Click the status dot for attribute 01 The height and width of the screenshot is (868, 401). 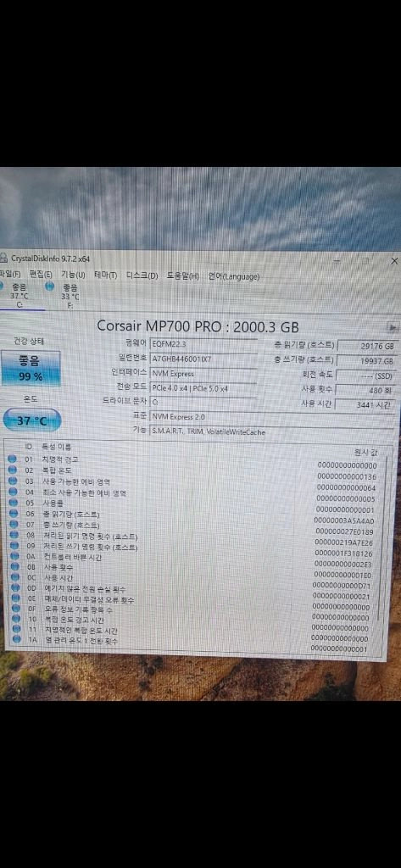point(13,459)
